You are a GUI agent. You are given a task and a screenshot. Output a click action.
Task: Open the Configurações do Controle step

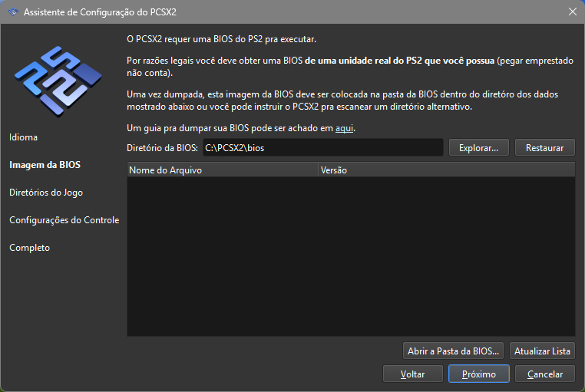64,220
